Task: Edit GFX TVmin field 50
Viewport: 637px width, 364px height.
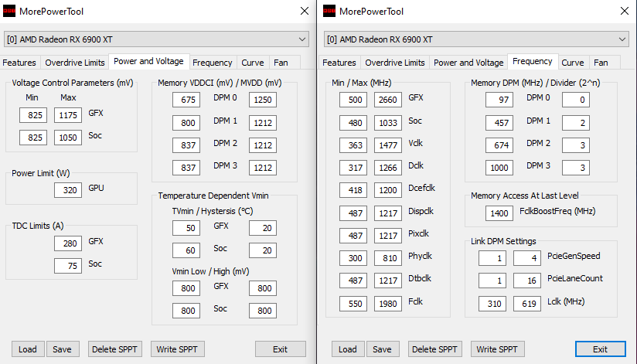Action: (x=186, y=228)
